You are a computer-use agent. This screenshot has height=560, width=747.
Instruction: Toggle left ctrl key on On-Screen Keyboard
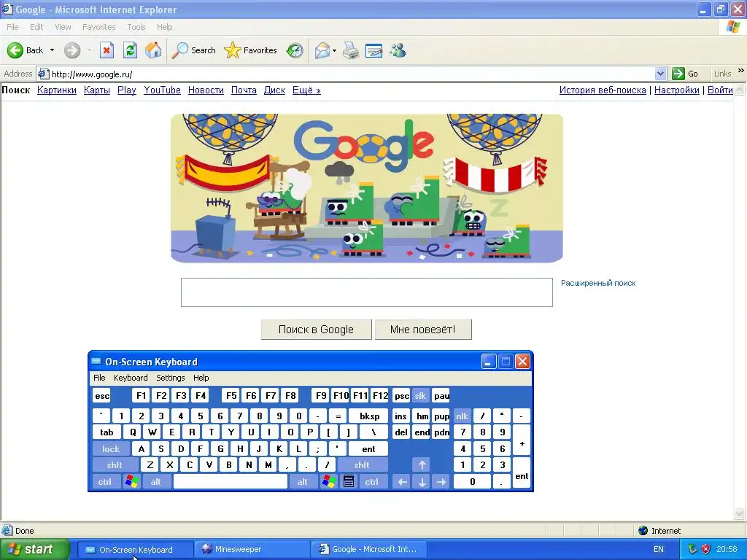point(105,481)
